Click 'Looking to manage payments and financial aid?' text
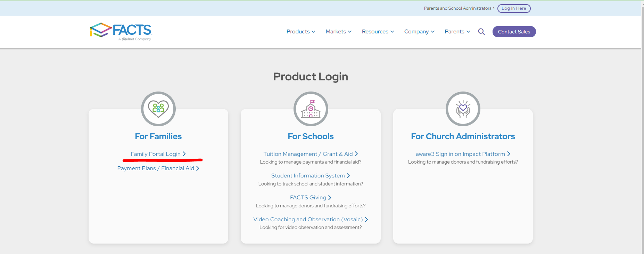 tap(311, 162)
